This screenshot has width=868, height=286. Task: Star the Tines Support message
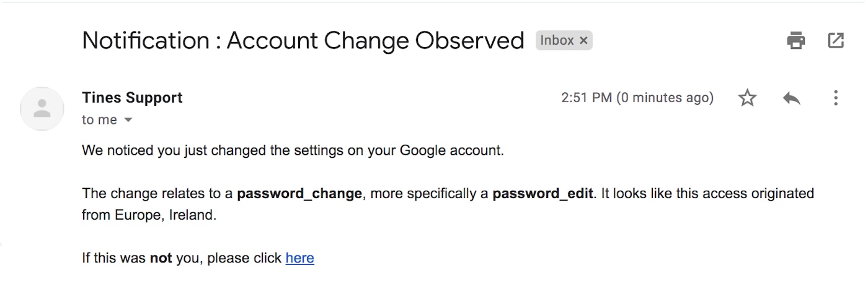[x=748, y=98]
